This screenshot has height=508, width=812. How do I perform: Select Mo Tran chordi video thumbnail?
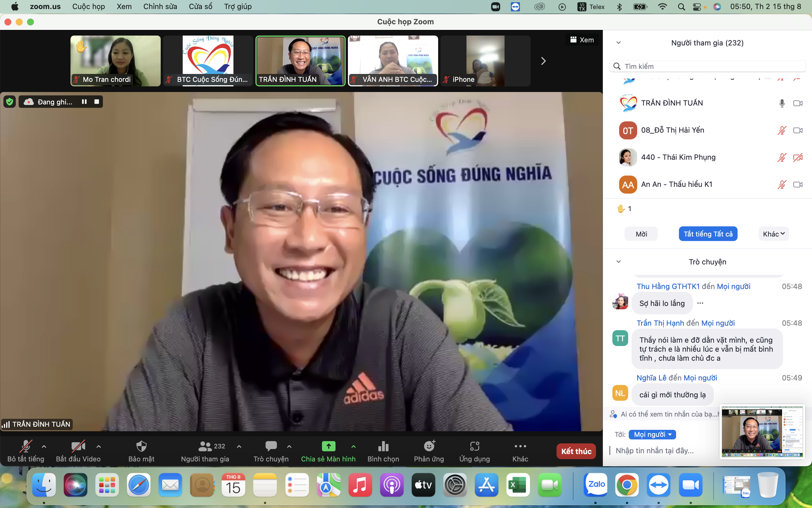pos(115,61)
